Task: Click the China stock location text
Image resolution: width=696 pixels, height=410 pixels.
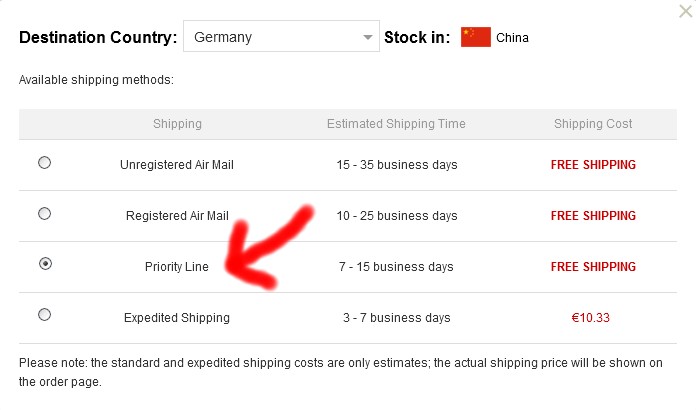Action: coord(512,38)
